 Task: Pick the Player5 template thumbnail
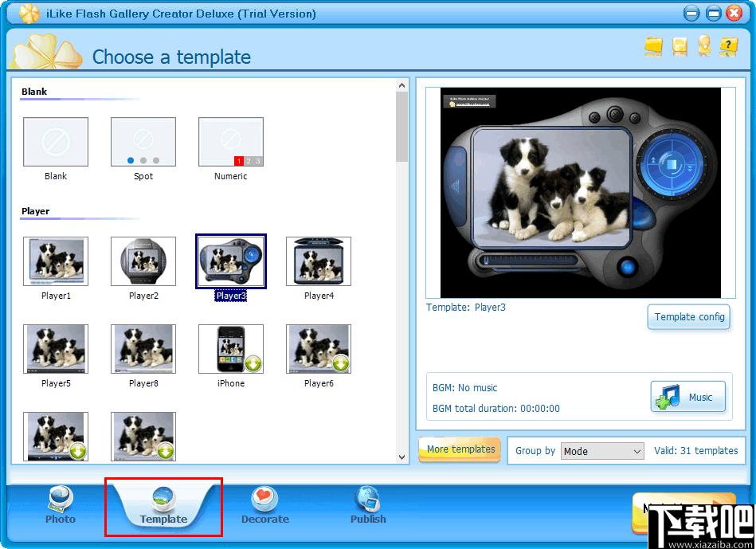tap(56, 349)
